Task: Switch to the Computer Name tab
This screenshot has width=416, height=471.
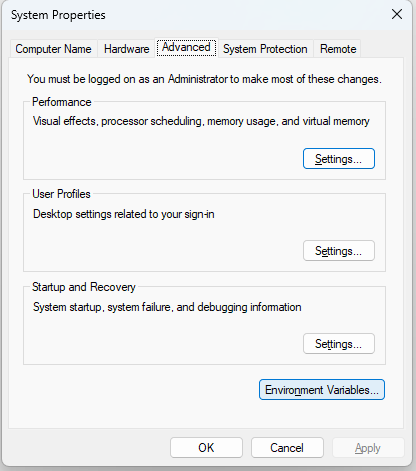Action: click(53, 49)
